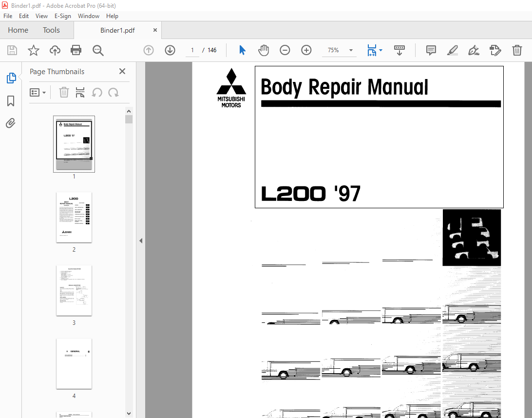The width and height of the screenshot is (532, 418).
Task: Open the E-Sign menu
Action: click(63, 16)
